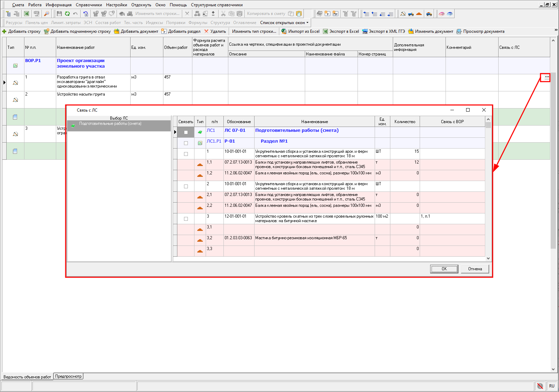Click Export to XML ГГЭ icon
Screen dimensions: 559x392
click(383, 31)
